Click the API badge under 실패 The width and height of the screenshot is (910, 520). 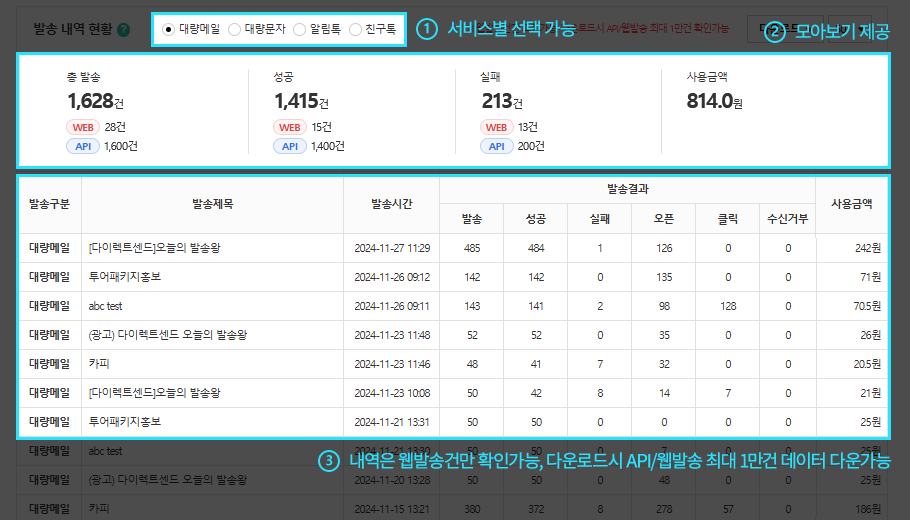pos(497,146)
